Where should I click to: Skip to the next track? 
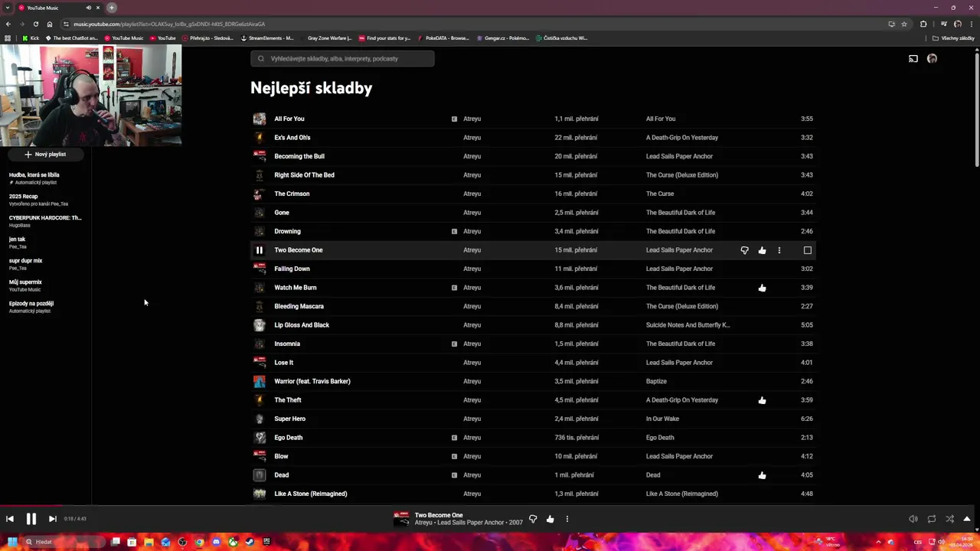[x=52, y=519]
